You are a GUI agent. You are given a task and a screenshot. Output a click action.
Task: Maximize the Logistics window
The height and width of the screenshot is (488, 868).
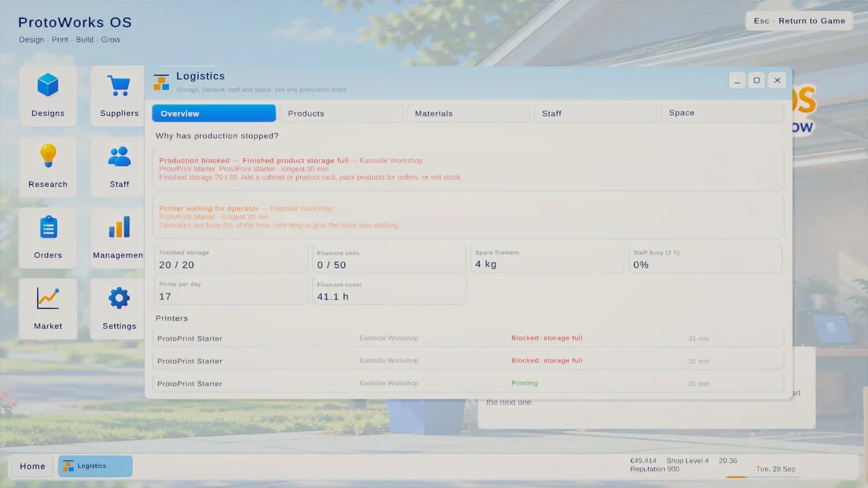(757, 80)
